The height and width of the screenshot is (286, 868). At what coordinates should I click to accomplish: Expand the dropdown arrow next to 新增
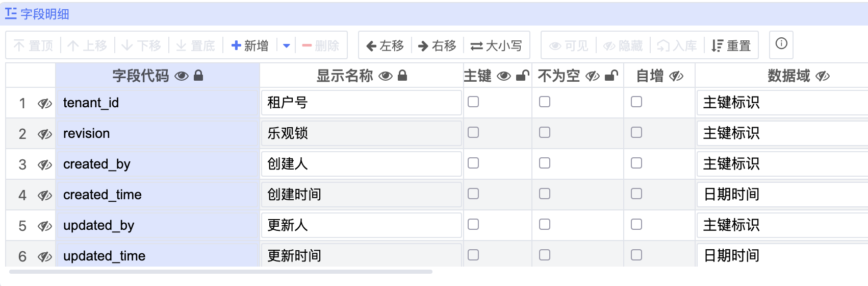coord(287,46)
